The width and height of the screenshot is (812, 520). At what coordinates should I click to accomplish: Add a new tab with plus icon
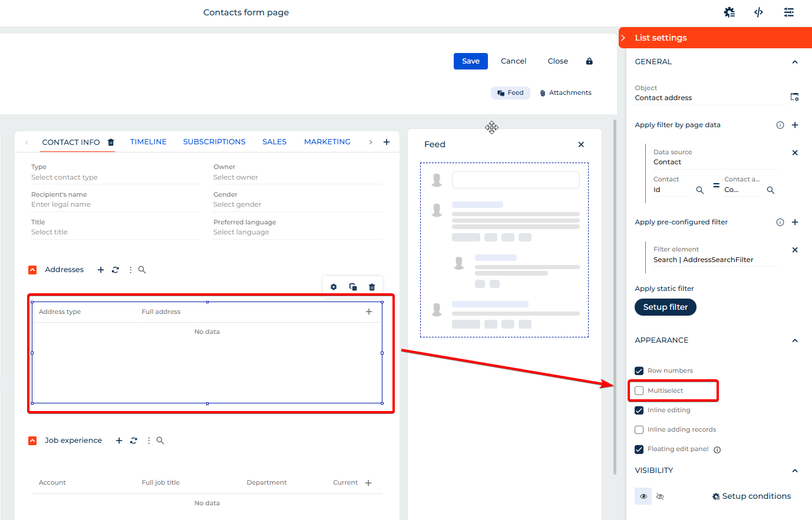(x=387, y=142)
